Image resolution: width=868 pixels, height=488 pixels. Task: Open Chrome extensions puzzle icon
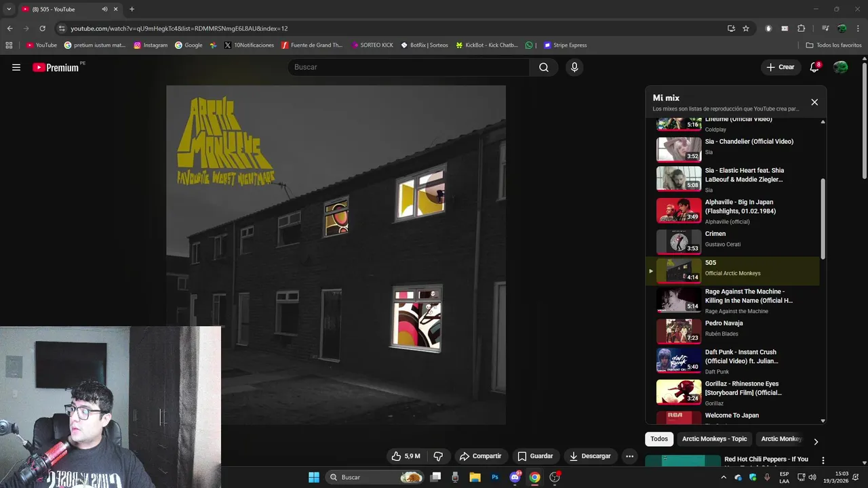801,28
